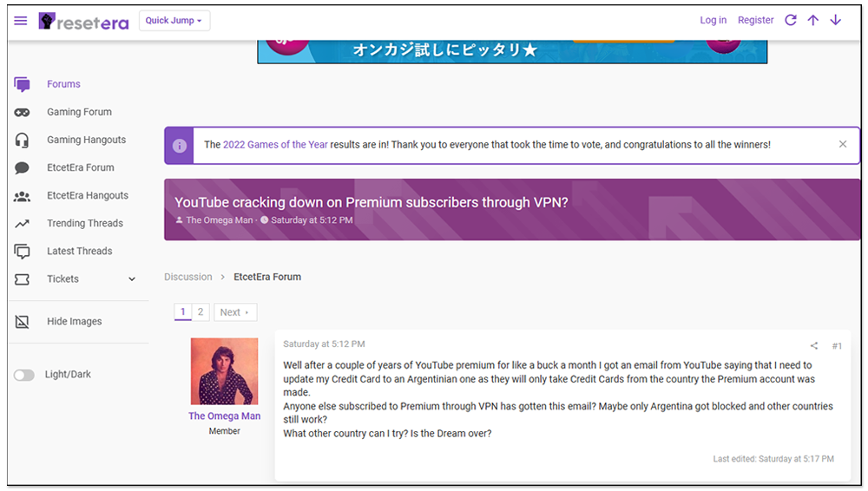Screen dimensions: 868x491
Task: Open Latest Threads in sidebar
Action: pos(79,251)
